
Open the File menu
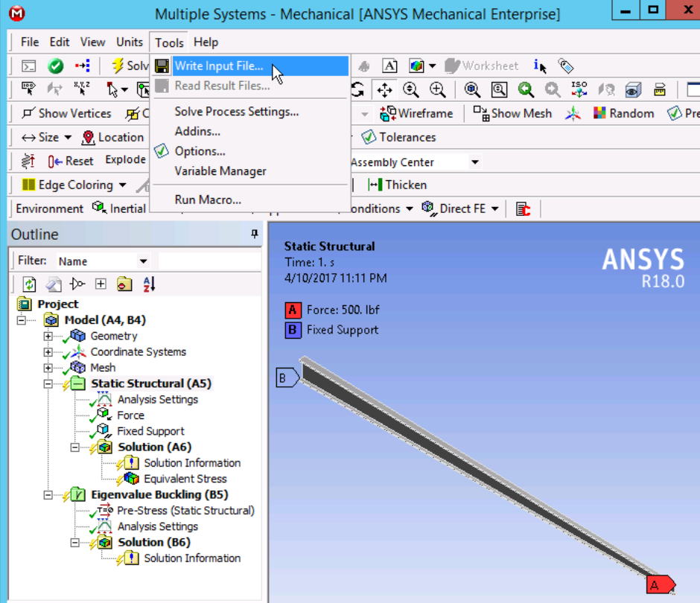click(30, 42)
